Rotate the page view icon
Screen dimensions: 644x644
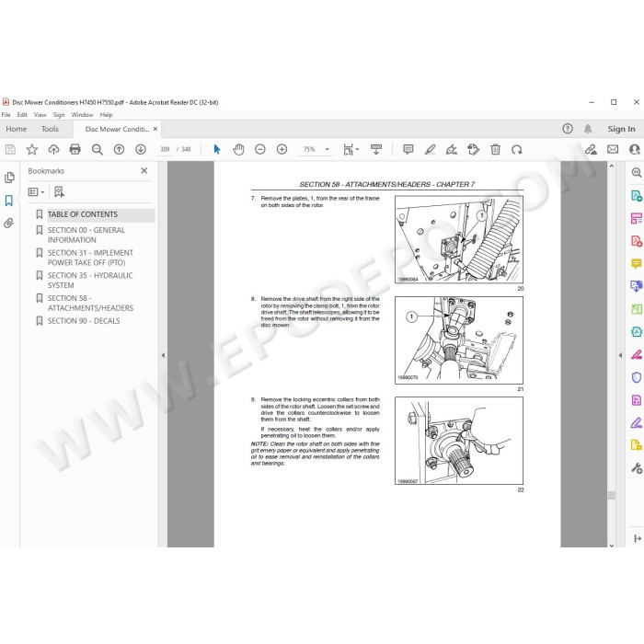[517, 149]
